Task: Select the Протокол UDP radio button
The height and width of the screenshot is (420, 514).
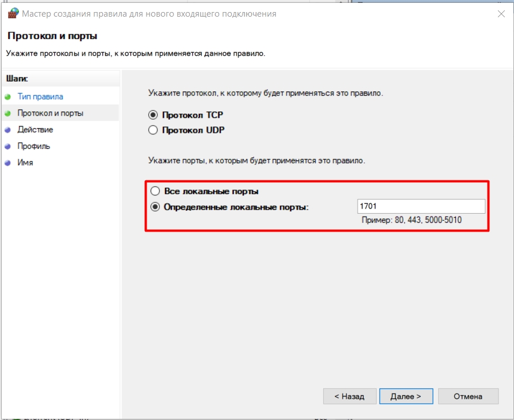Action: [x=153, y=130]
